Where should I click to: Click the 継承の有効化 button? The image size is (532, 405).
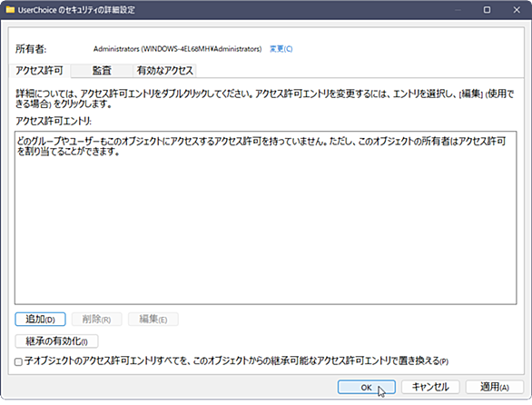pyautogui.click(x=56, y=341)
